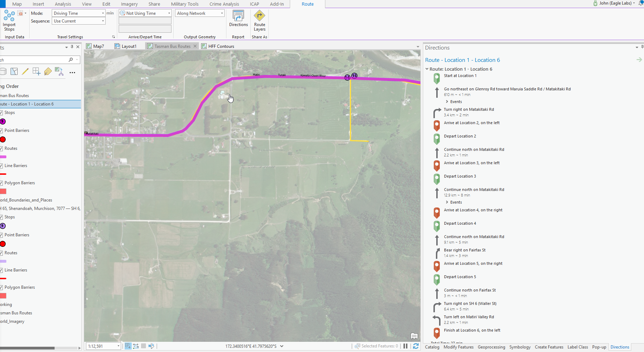
Task: Pin the Contents pane with auto-hide icon
Action: tap(72, 47)
